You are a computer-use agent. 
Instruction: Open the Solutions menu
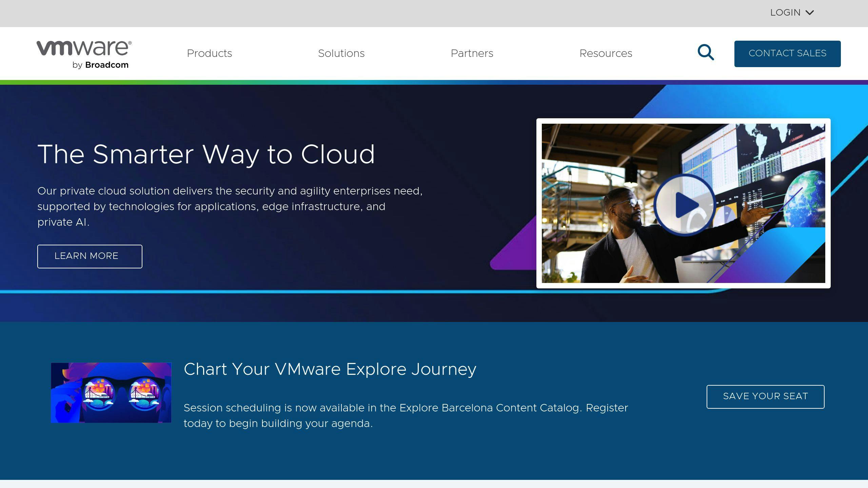pyautogui.click(x=341, y=54)
